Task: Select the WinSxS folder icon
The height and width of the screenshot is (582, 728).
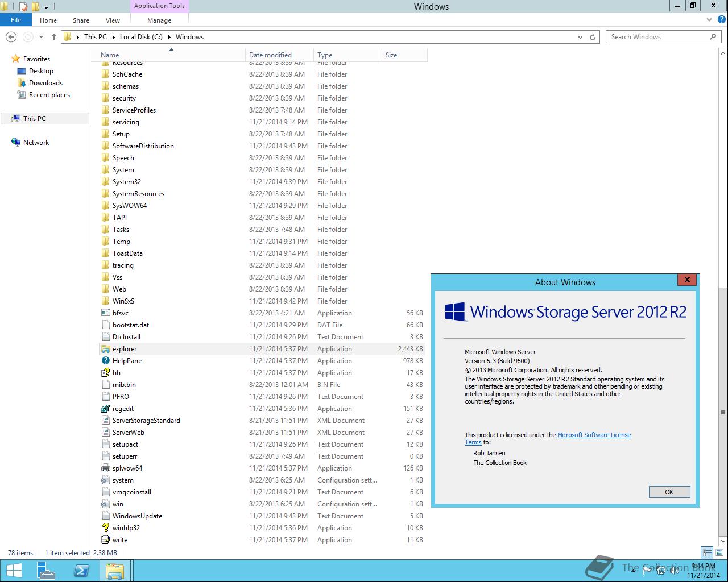Action: 105,301
